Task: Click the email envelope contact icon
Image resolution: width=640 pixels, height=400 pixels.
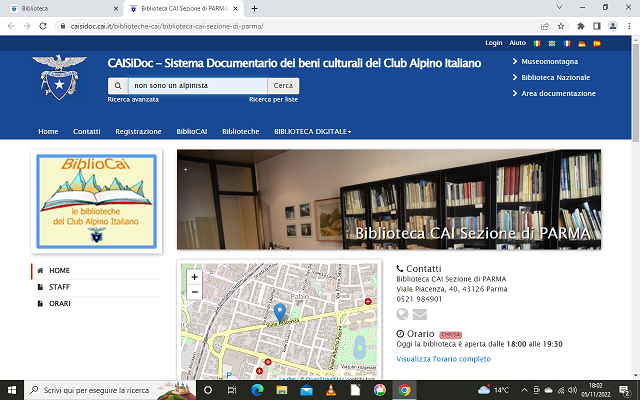Action: click(420, 314)
